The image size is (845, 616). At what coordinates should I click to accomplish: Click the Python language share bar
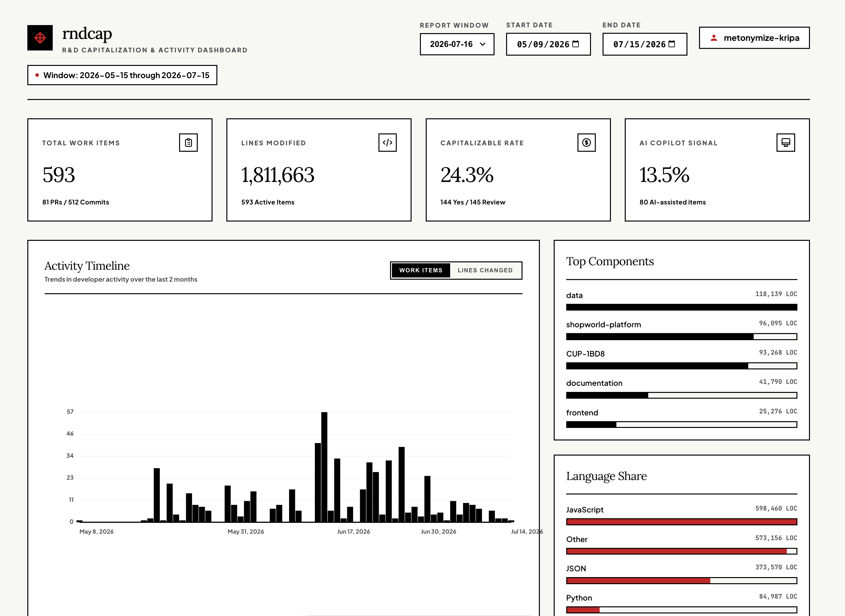[x=682, y=610]
